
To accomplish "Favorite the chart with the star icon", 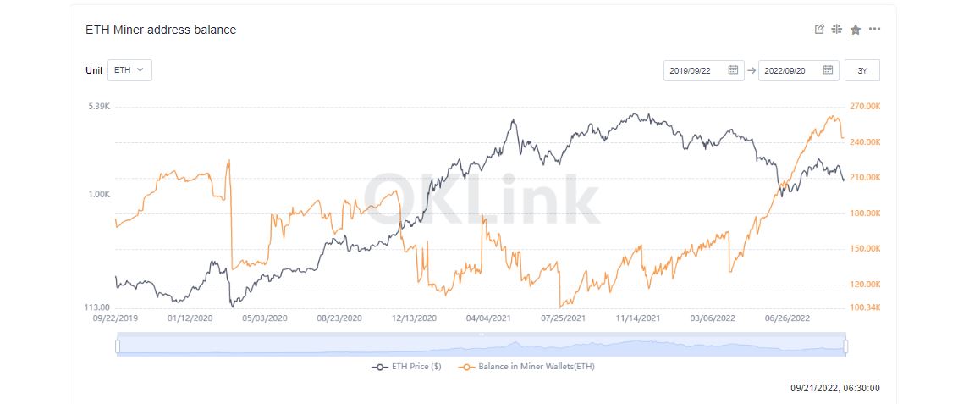I will (x=856, y=30).
